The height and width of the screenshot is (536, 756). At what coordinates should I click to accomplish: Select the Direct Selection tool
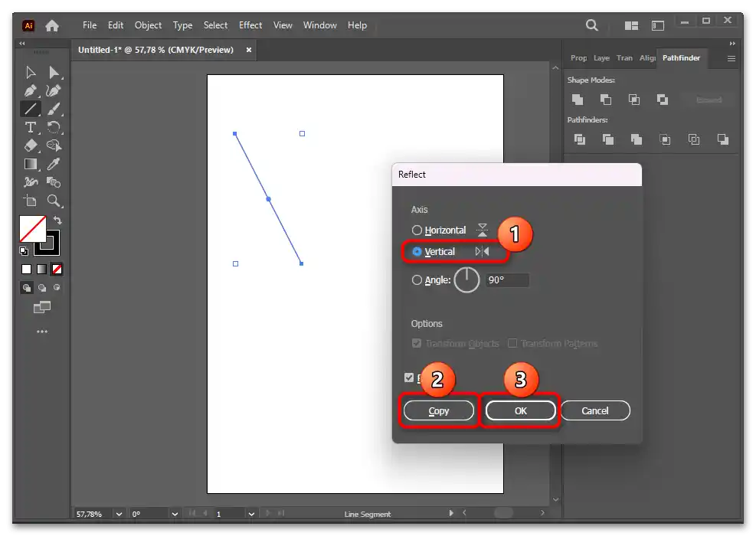pos(54,72)
